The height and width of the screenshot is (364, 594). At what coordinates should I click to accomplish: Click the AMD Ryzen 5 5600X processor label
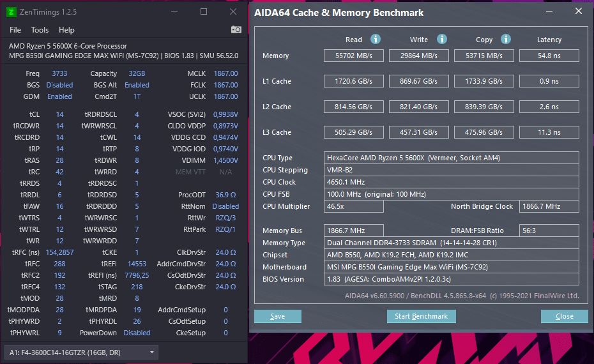click(x=68, y=46)
